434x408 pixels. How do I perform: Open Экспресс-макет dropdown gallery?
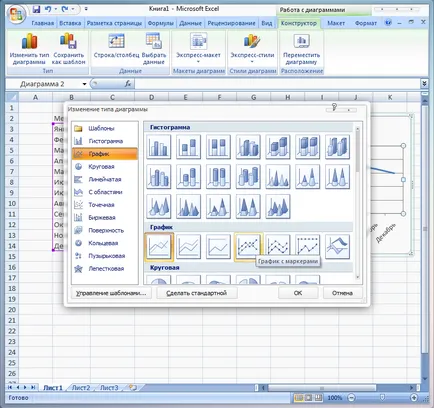pos(198,49)
